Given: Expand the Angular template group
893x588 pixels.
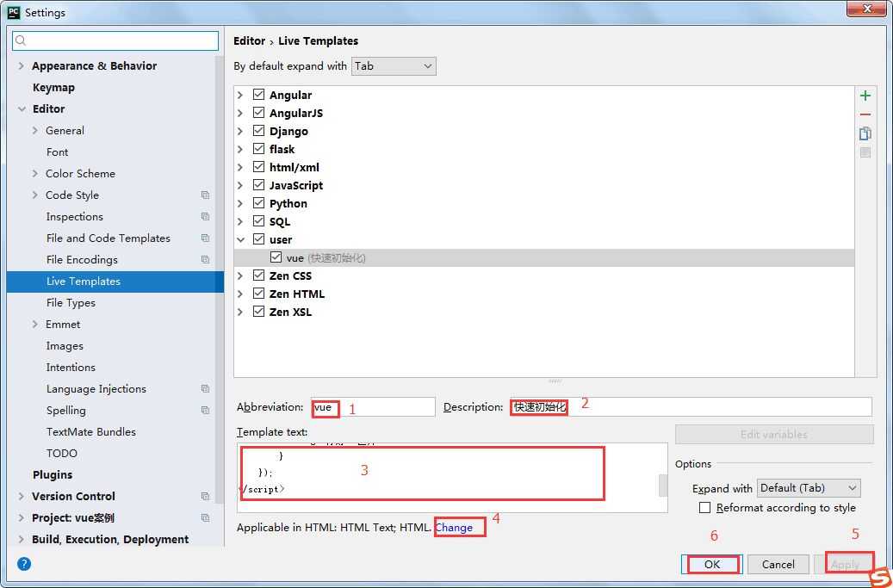Looking at the screenshot, I should click(x=240, y=95).
